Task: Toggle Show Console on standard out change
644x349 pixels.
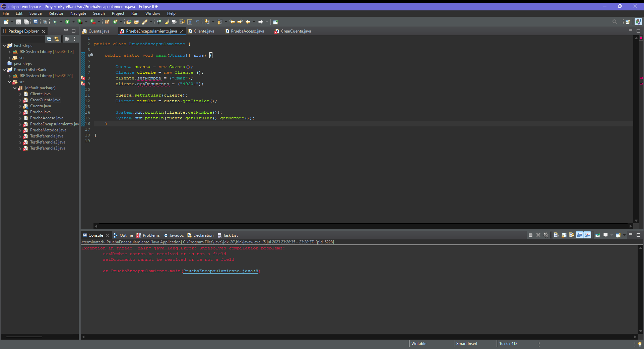Action: (580, 235)
